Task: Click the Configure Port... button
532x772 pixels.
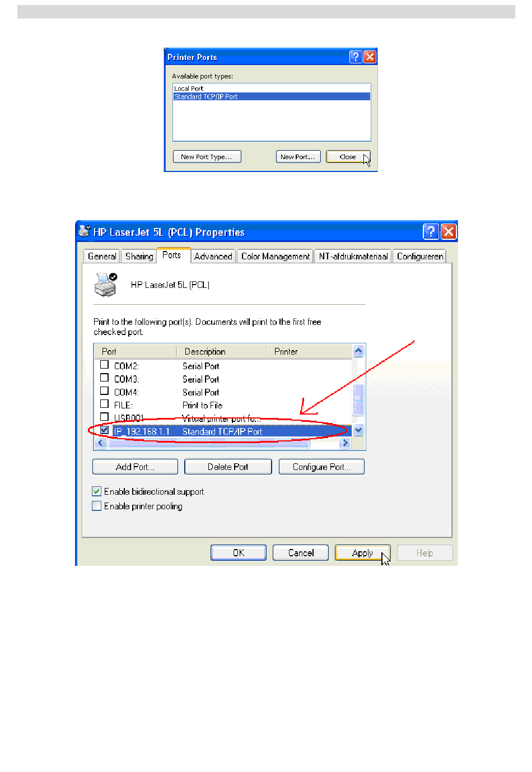Action: (321, 467)
